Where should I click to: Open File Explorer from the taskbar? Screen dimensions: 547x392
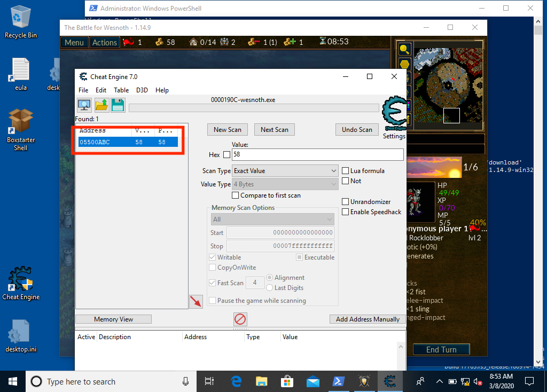pyautogui.click(x=262, y=381)
